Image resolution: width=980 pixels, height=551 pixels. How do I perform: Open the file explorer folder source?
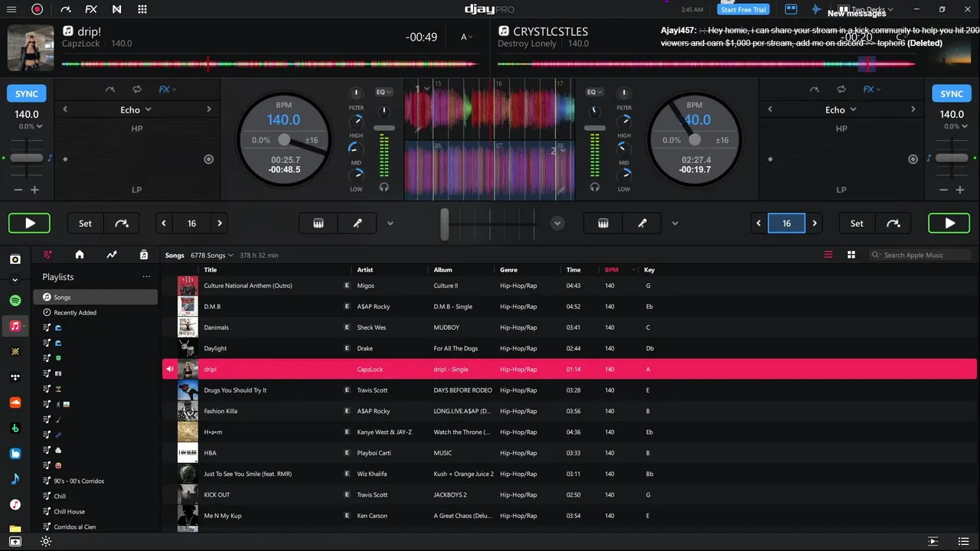(x=15, y=528)
